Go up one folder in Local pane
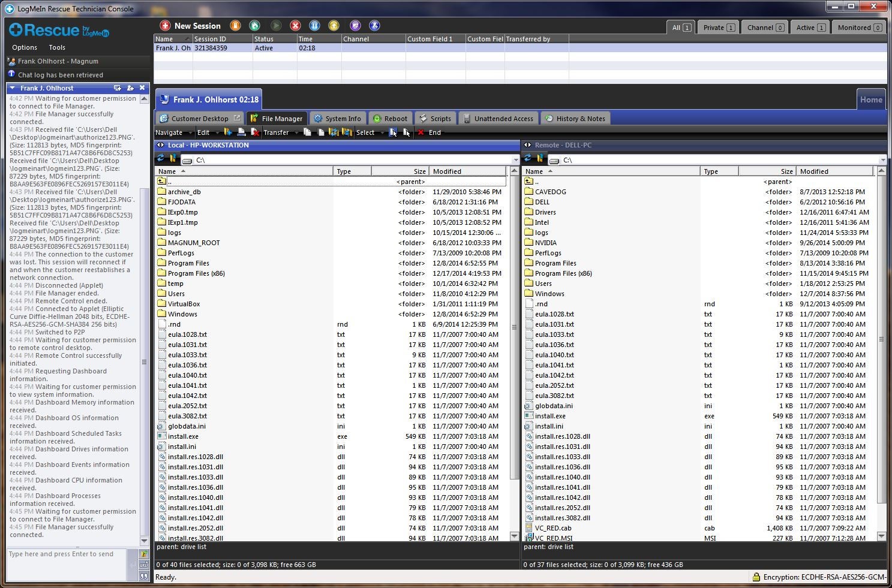Screen dimensions: 892x588 173,158
